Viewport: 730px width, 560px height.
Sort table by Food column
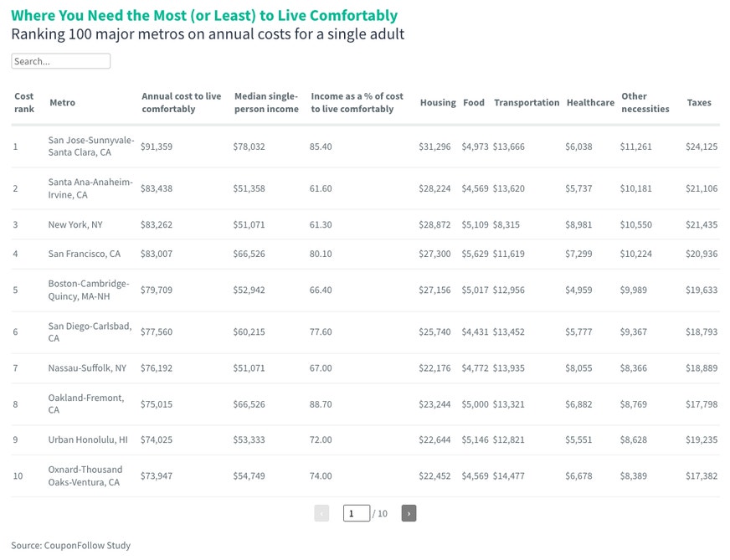pyautogui.click(x=474, y=102)
